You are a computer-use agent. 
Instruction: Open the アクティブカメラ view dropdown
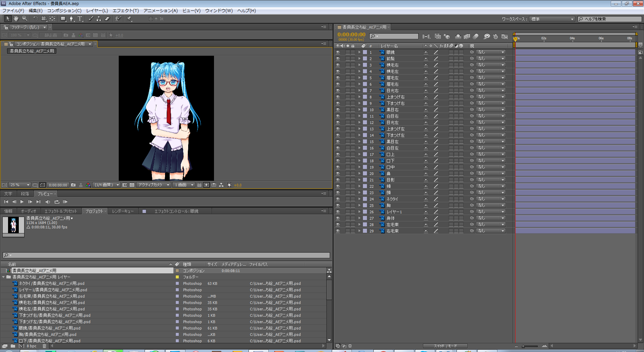coord(154,185)
